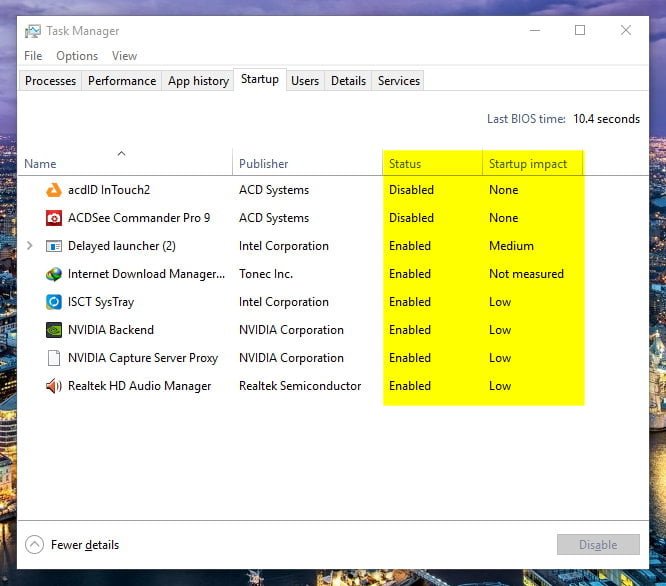Click the Internet Download Manager globe icon
Viewport: 666px width, 586px height.
point(54,274)
